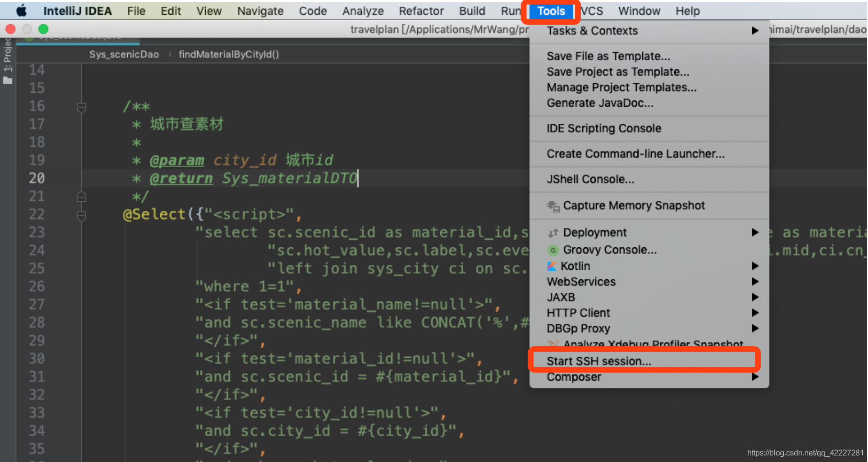Open the Apple menu
The image size is (868, 462).
tap(22, 11)
